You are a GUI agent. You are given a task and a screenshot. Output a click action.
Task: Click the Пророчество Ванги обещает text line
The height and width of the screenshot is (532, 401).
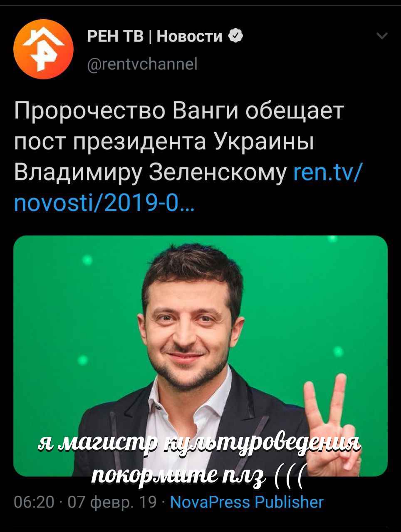click(180, 111)
